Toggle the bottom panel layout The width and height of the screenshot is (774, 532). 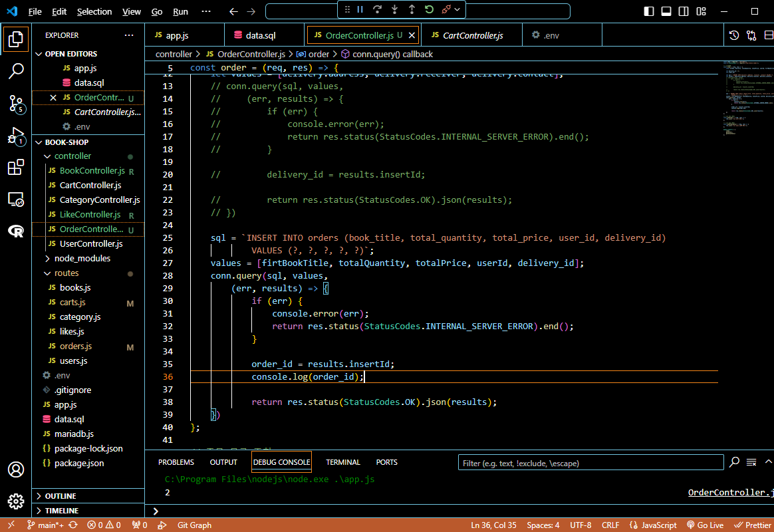pos(666,11)
